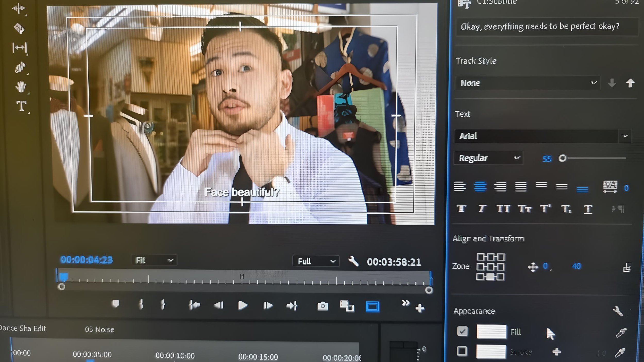
Task: Toggle the Safe Margins button
Action: click(x=372, y=307)
